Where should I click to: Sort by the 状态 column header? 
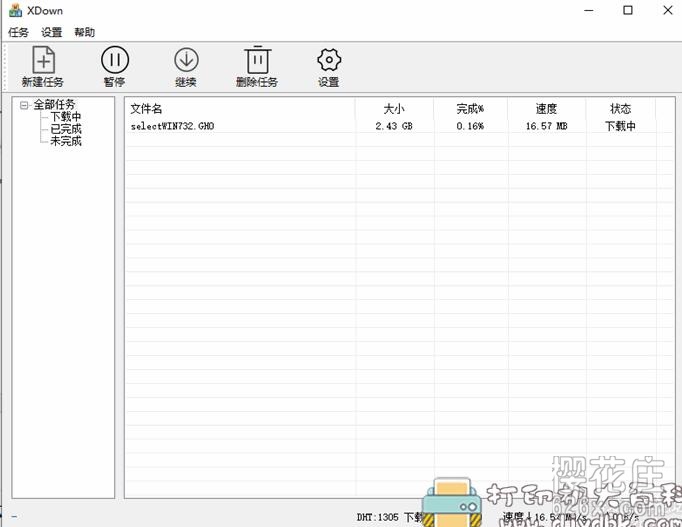click(x=621, y=109)
